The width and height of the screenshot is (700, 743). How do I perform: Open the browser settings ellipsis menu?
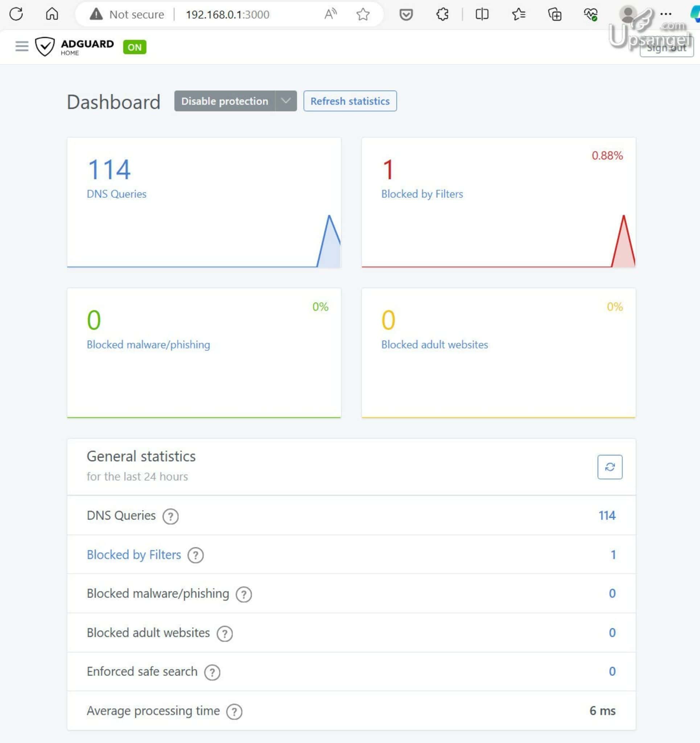tap(666, 14)
